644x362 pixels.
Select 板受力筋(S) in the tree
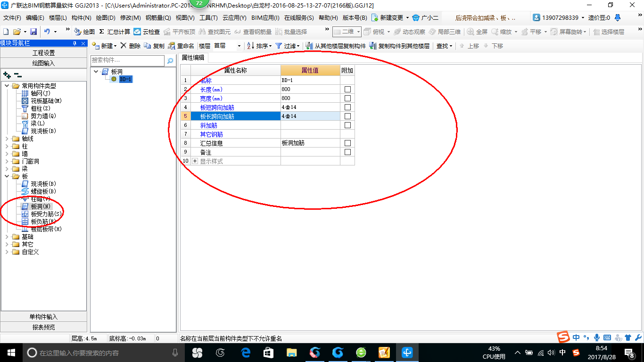pos(42,214)
